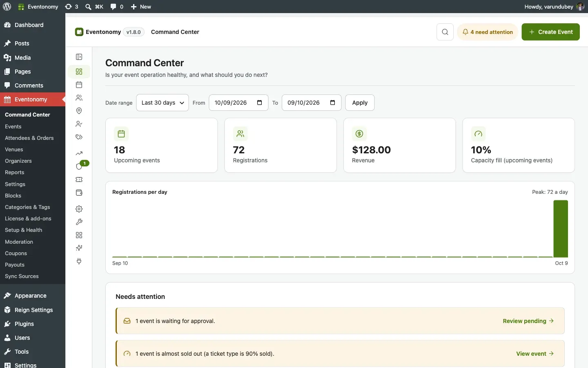Screen dimensions: 588x368
Task: Open License & add-ons via the sparkle icon
Action: (x=79, y=248)
